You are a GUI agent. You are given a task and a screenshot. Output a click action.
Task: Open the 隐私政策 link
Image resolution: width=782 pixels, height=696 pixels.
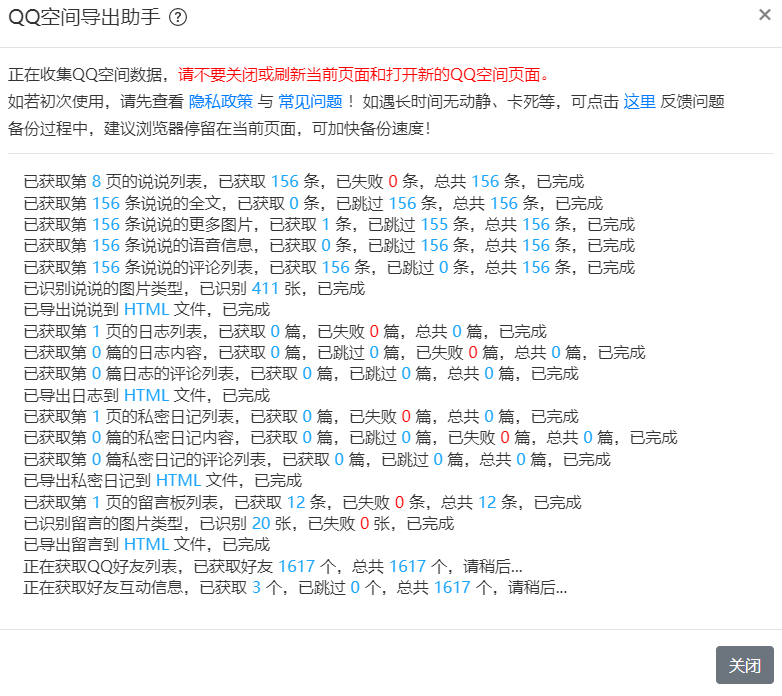(x=221, y=102)
